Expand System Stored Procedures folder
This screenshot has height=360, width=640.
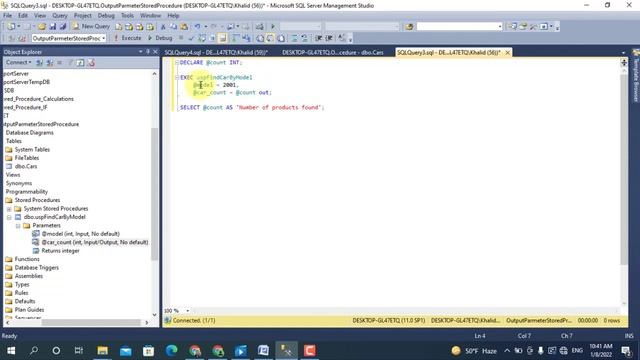[x=9, y=209]
